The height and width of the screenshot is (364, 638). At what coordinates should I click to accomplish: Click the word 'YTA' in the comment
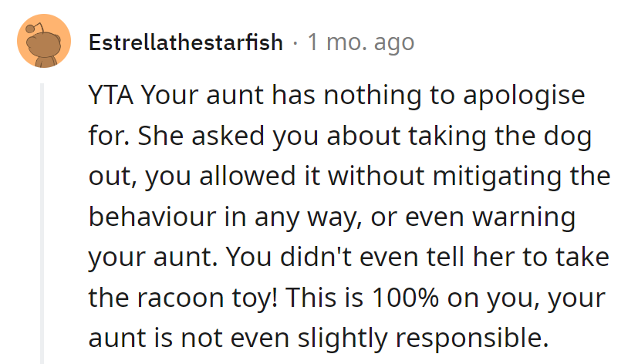[112, 98]
